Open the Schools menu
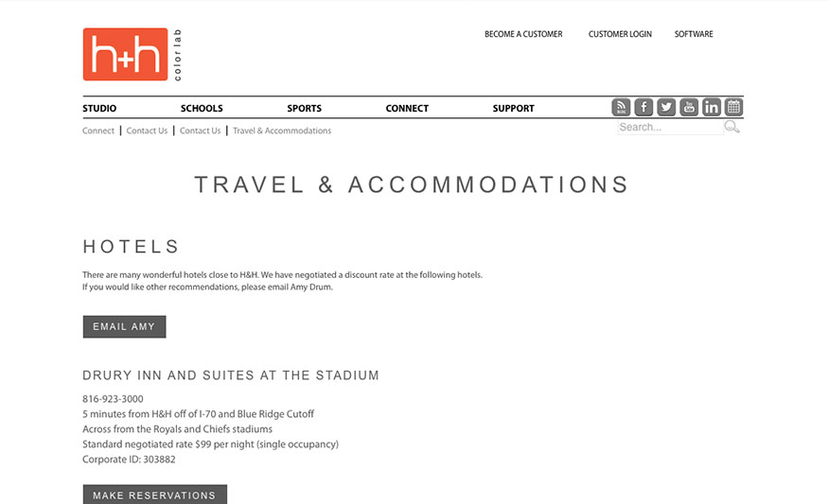The width and height of the screenshot is (828, 504). click(x=202, y=108)
